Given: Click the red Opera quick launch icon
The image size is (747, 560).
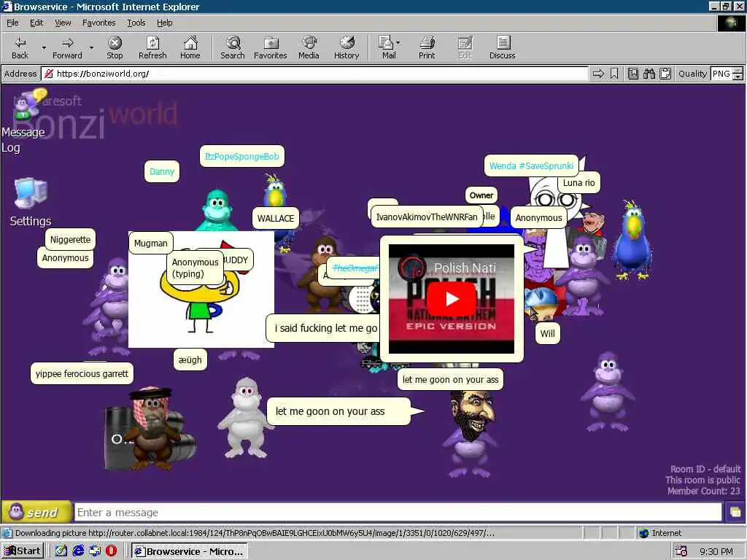Looking at the screenshot, I should 111,551.
